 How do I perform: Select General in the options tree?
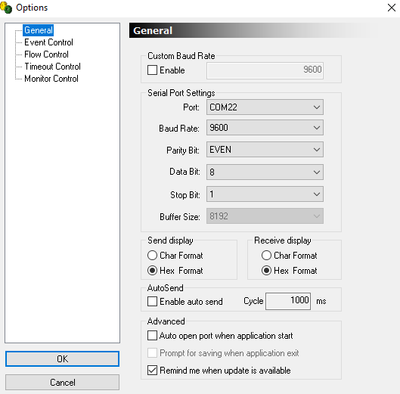[38, 30]
